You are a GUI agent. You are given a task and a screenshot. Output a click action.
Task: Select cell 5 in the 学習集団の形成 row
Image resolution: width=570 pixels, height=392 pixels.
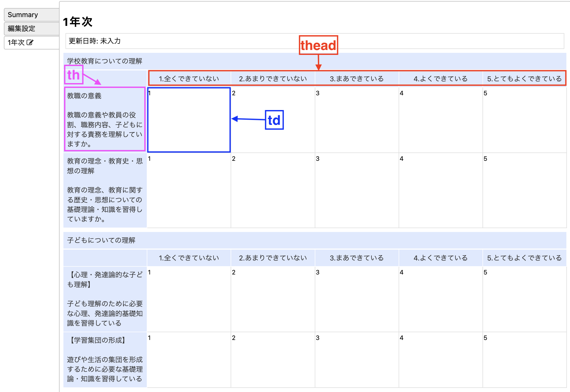pos(524,360)
